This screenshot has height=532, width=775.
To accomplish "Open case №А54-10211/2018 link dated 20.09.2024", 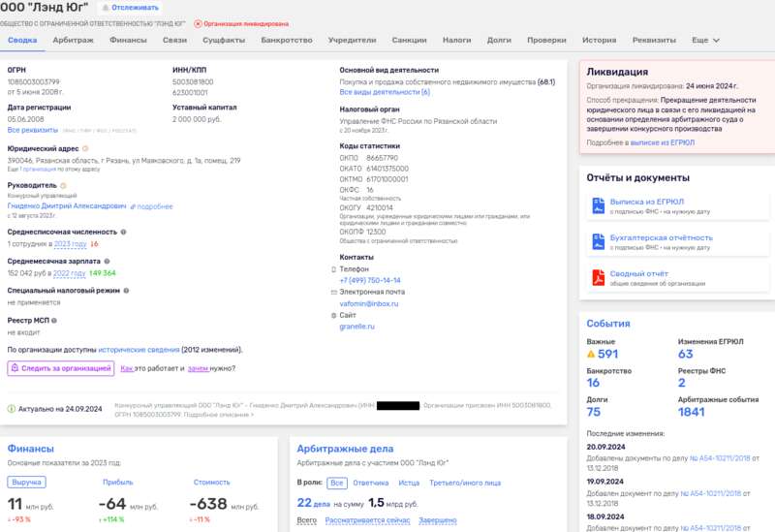I will pos(720,458).
